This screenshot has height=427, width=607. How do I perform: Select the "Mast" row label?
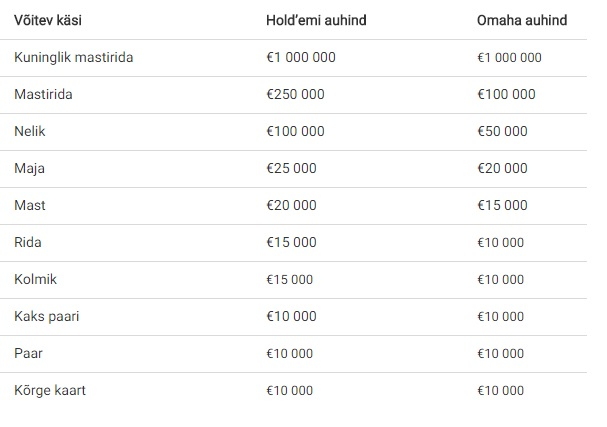click(x=29, y=206)
